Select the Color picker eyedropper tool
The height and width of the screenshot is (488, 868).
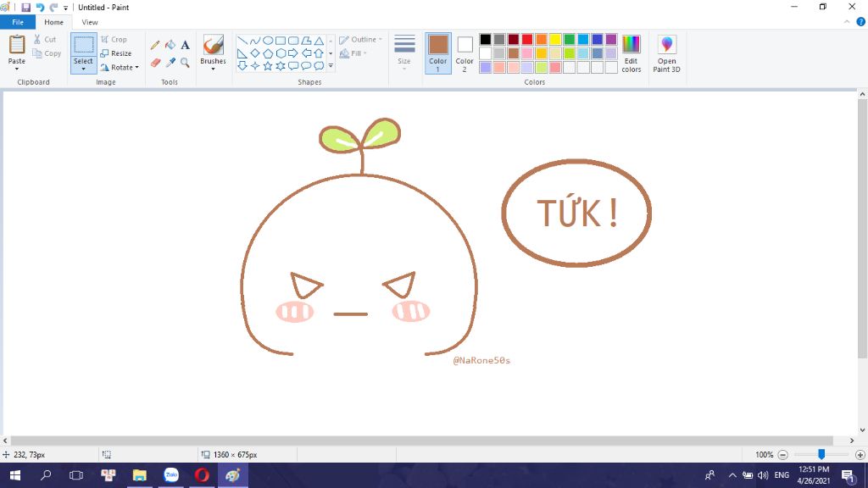tap(170, 63)
